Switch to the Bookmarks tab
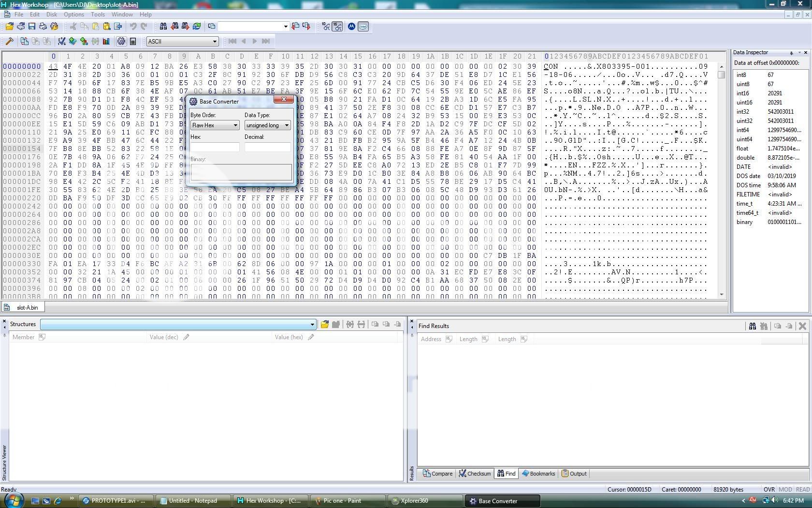 pos(538,474)
